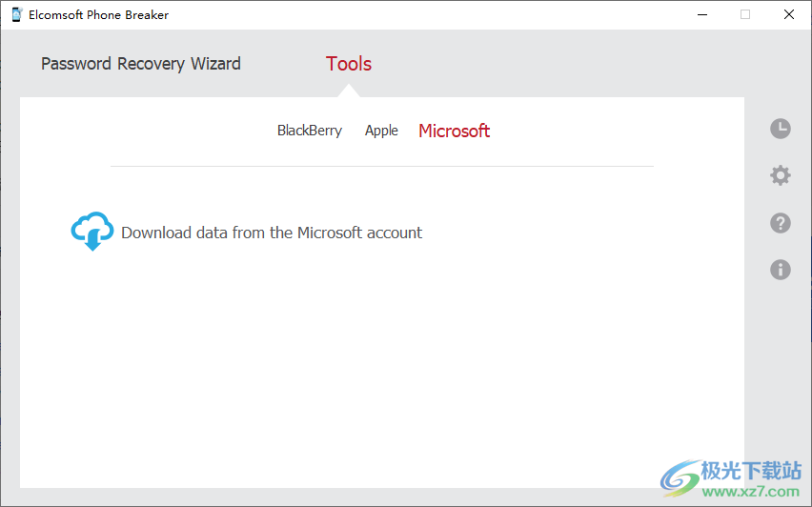
Task: Close the Elcomsoft Phone Breaker window
Action: click(x=789, y=14)
